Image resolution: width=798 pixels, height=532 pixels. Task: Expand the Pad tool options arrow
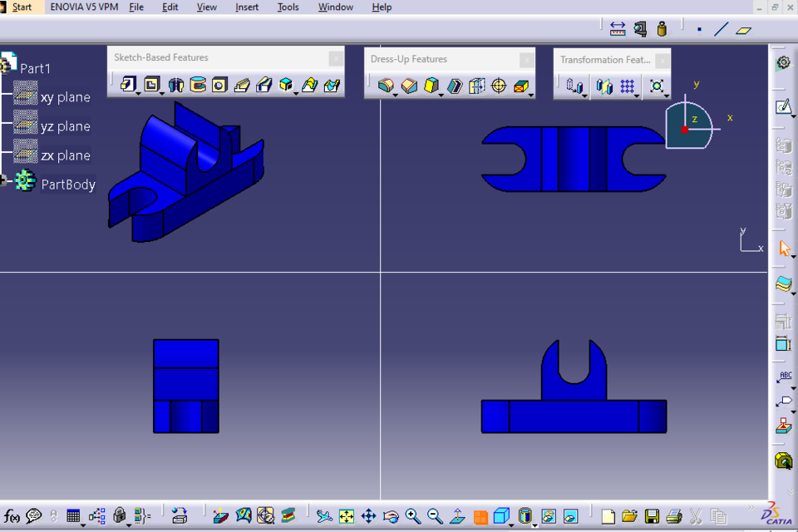[x=137, y=93]
